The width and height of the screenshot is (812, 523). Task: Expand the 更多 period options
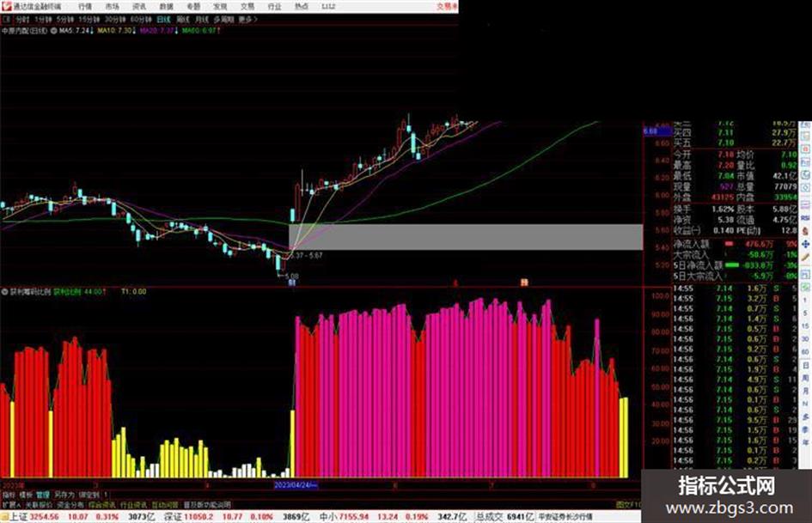coord(247,19)
